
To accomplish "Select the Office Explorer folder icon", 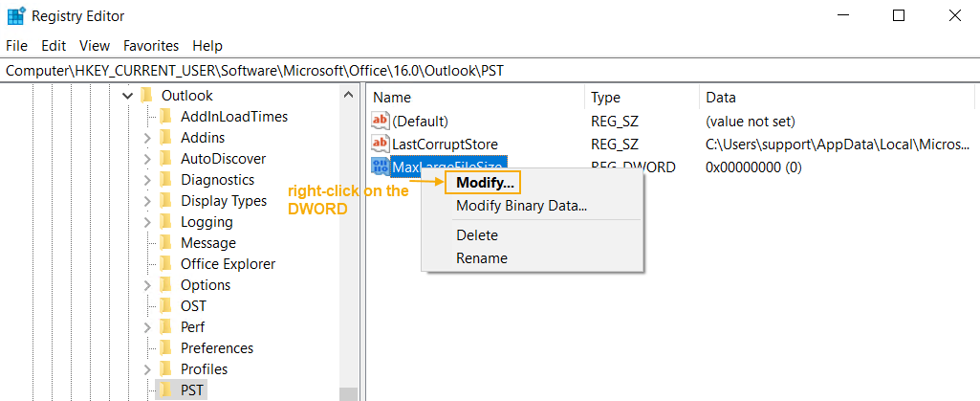I will 165,263.
